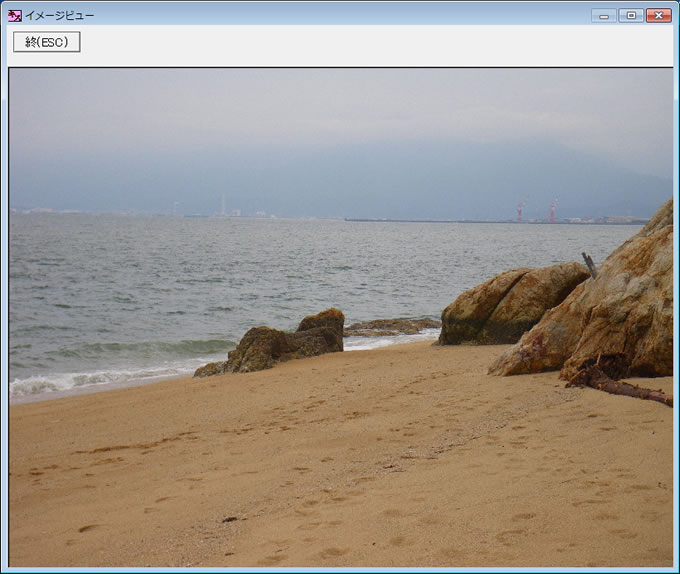Screen dimensions: 680x574
Task: Click the イメージビュー title bar text
Action: point(59,15)
